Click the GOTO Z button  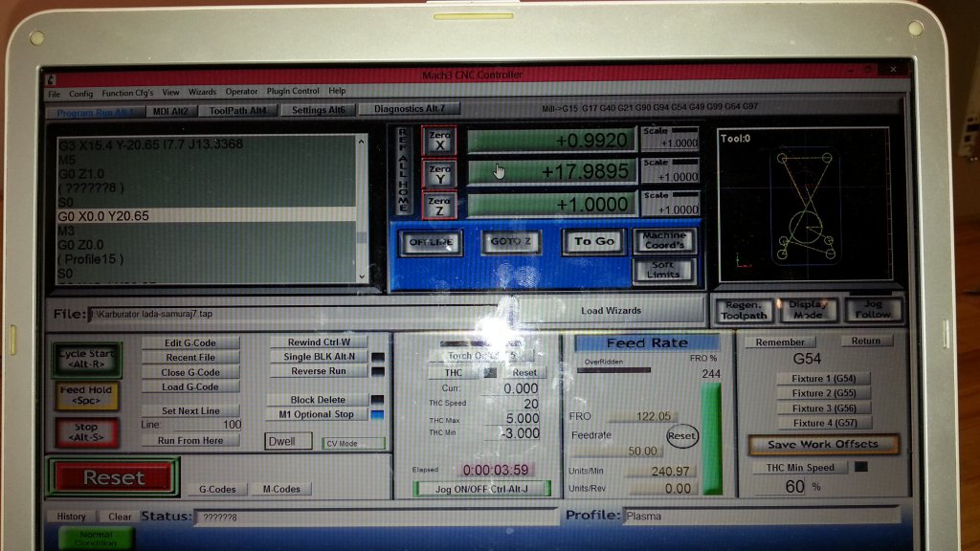511,242
